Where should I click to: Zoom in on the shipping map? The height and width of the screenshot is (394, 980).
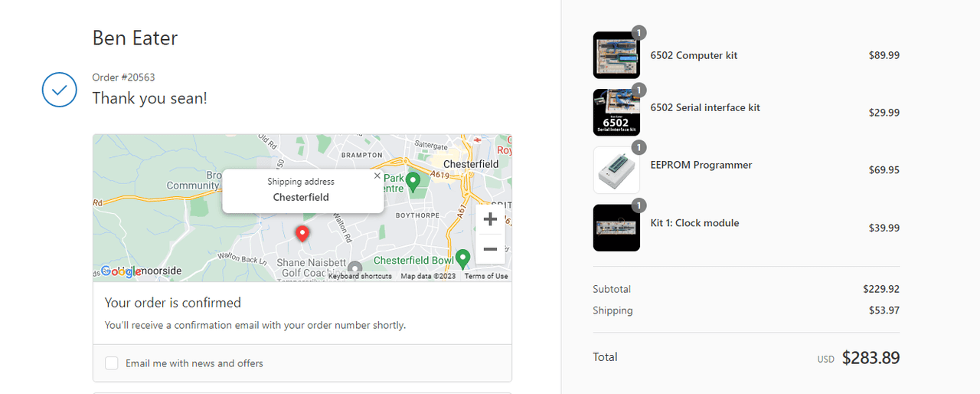[490, 219]
